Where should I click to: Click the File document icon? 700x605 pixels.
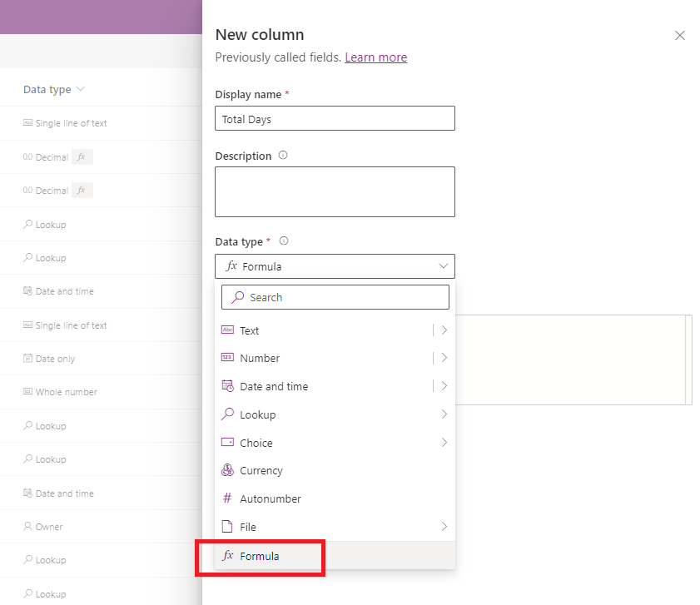[x=227, y=527]
